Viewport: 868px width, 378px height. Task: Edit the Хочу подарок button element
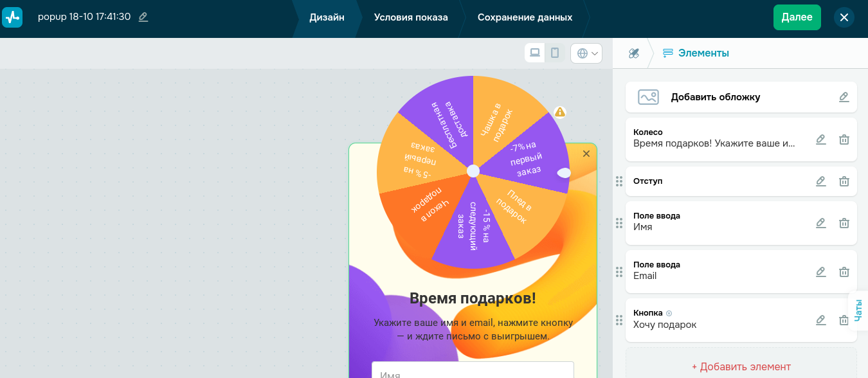pos(820,320)
